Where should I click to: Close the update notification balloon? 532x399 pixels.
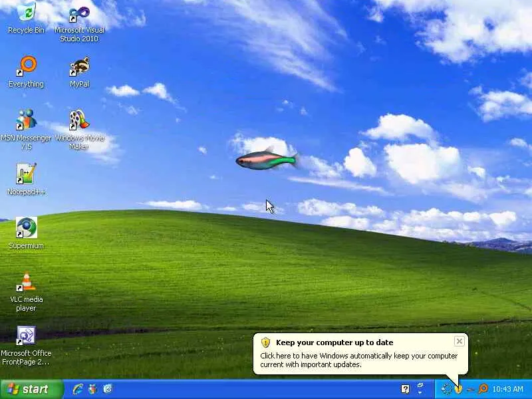(x=459, y=341)
